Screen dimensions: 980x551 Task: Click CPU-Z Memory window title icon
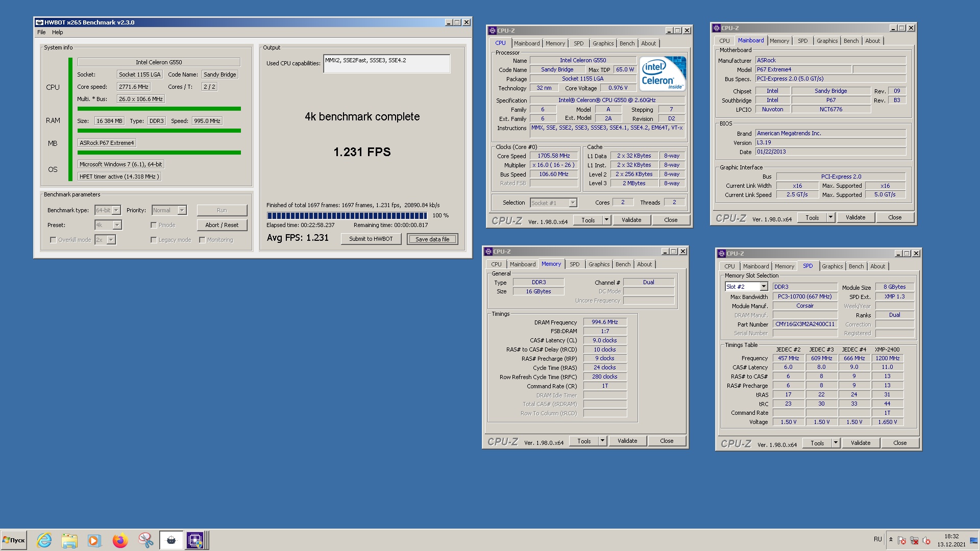(488, 252)
